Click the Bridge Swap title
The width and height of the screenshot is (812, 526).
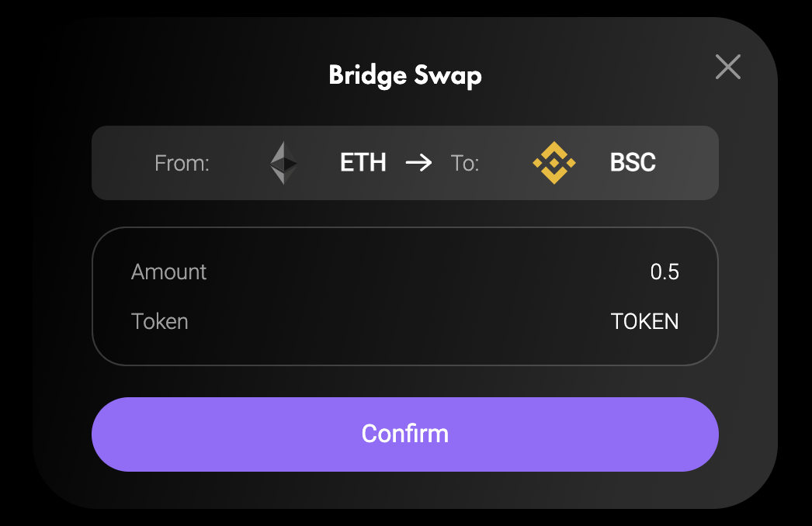(x=404, y=75)
